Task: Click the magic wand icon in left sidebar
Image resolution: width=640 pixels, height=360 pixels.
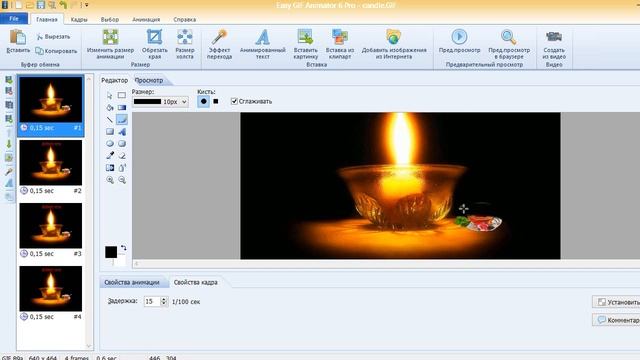Action: click(9, 171)
